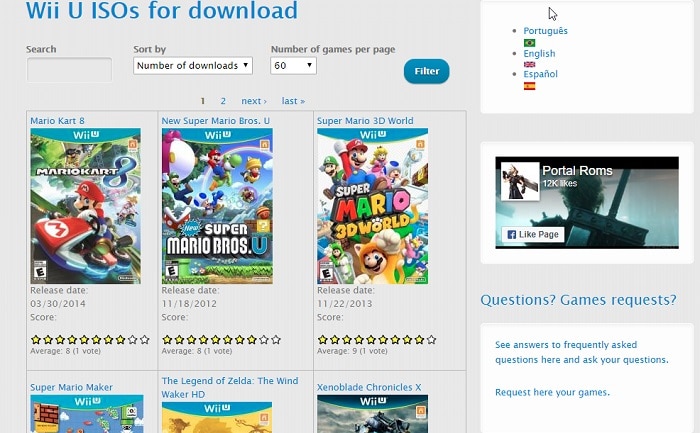Click the Brazilian flag icon
The image size is (700, 433).
tap(529, 43)
